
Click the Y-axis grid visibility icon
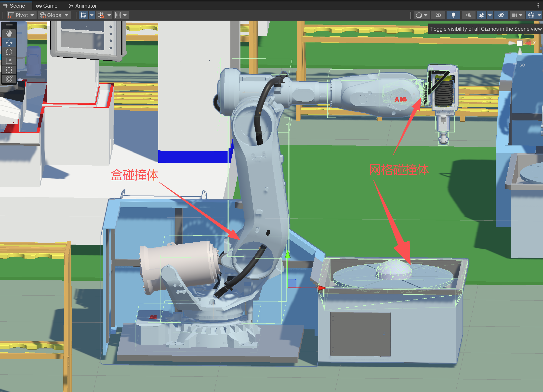[83, 15]
